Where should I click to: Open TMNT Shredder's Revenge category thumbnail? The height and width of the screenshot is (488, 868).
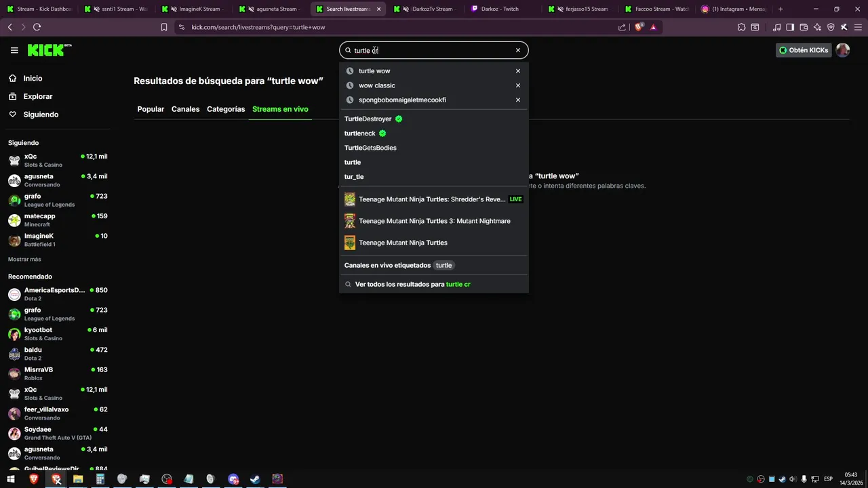coord(350,199)
